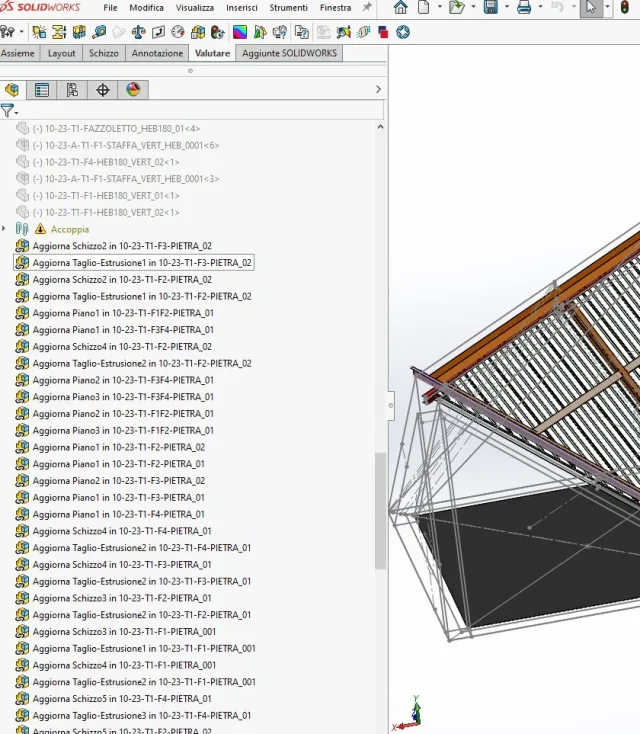This screenshot has width=640, height=734.
Task: Click the DriveWorksXpress circular icon
Action: (403, 32)
